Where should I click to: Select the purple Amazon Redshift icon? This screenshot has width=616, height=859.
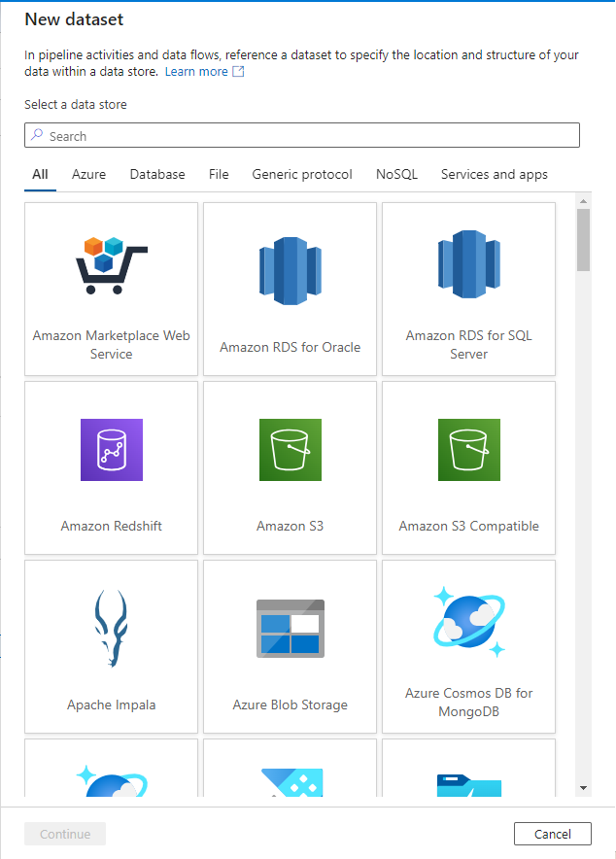coord(112,450)
